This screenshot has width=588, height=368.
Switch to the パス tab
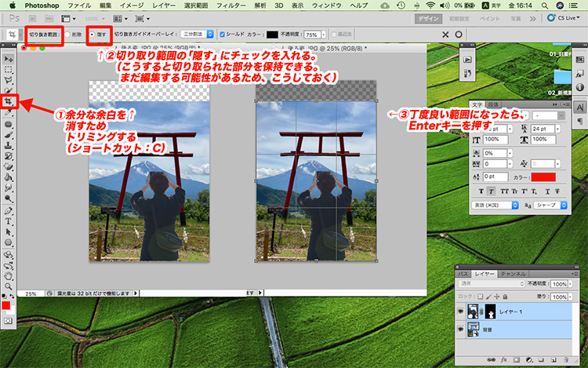[x=463, y=274]
